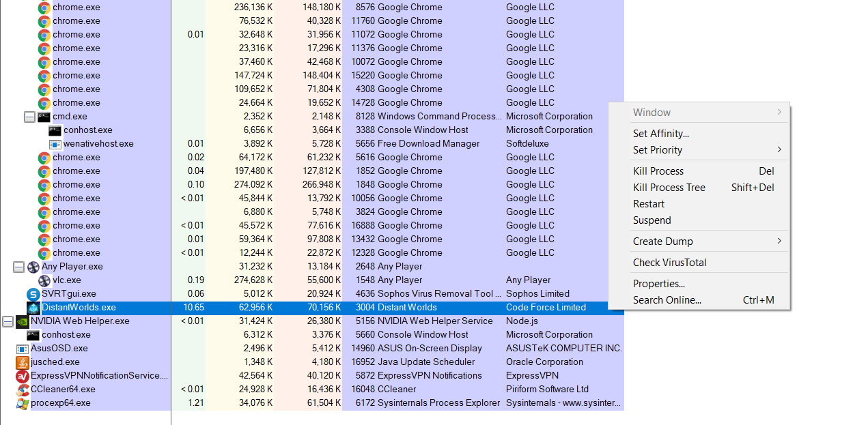Click the Chrome icon for PID 11760
Screen dimensions: 868x425
tap(44, 21)
